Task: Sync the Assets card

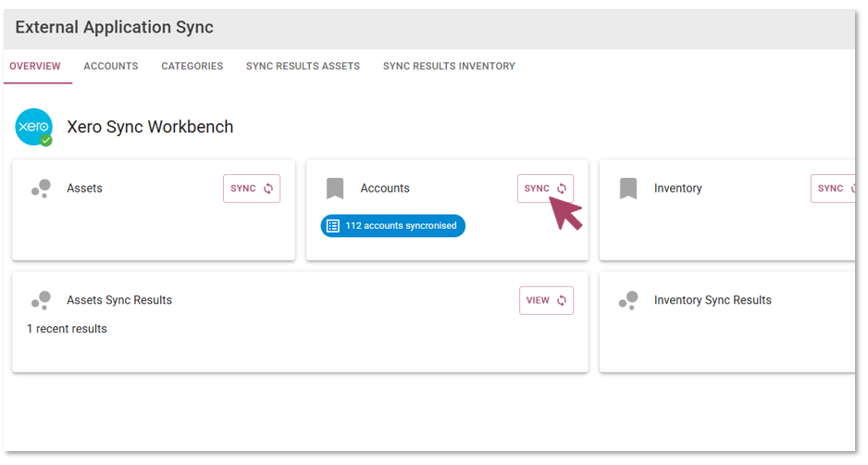Action: pos(252,188)
